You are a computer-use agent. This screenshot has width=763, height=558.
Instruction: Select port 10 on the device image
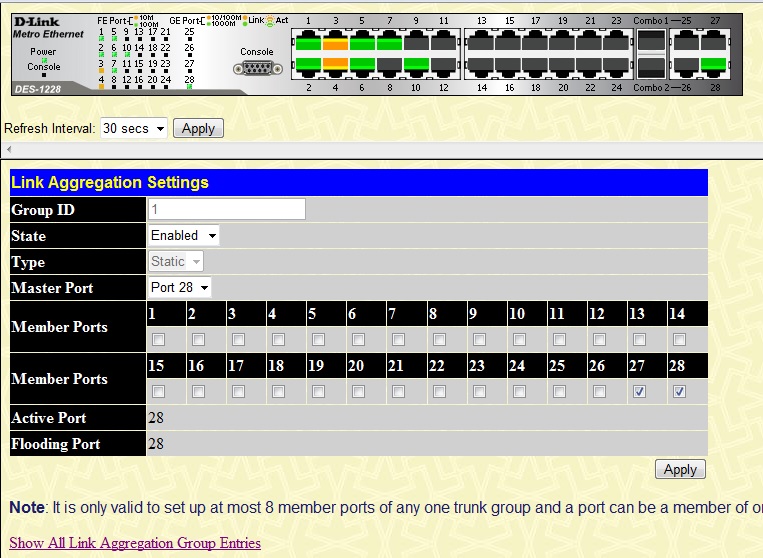417,65
